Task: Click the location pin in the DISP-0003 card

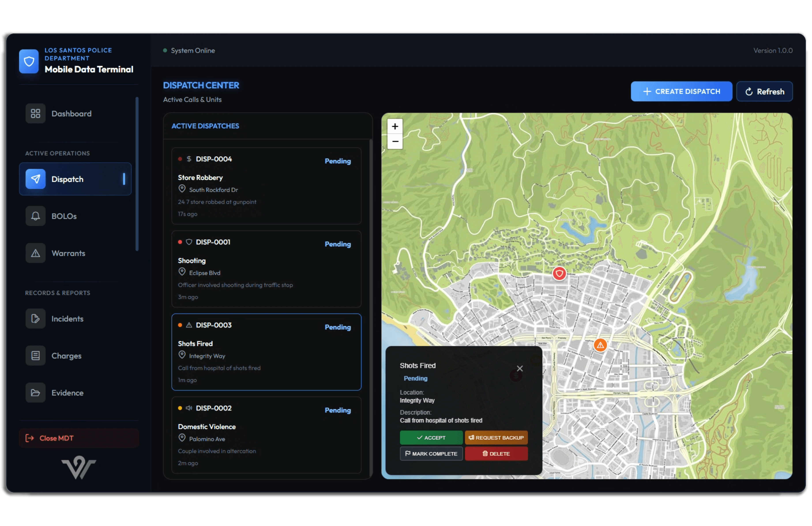Action: click(182, 355)
